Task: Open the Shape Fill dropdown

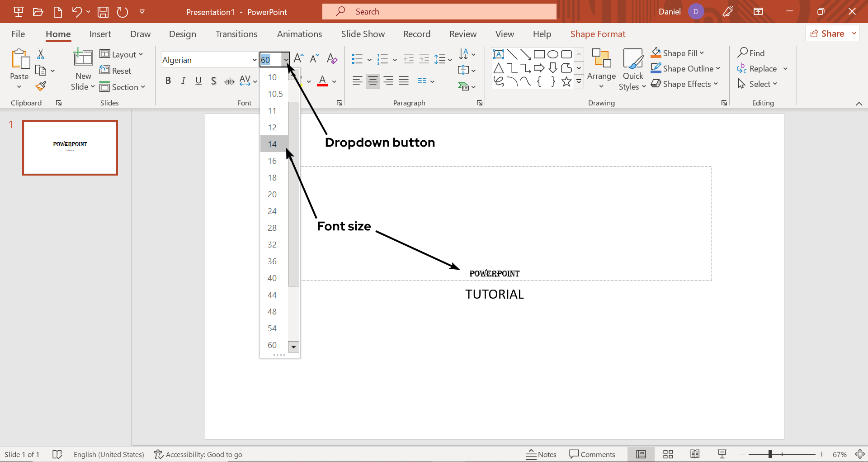Action: coord(702,53)
